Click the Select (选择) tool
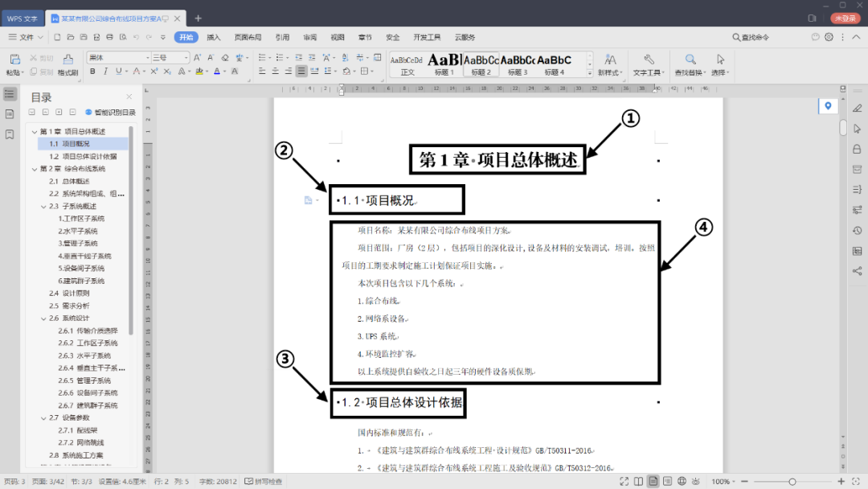This screenshot has width=868, height=489. 719,64
